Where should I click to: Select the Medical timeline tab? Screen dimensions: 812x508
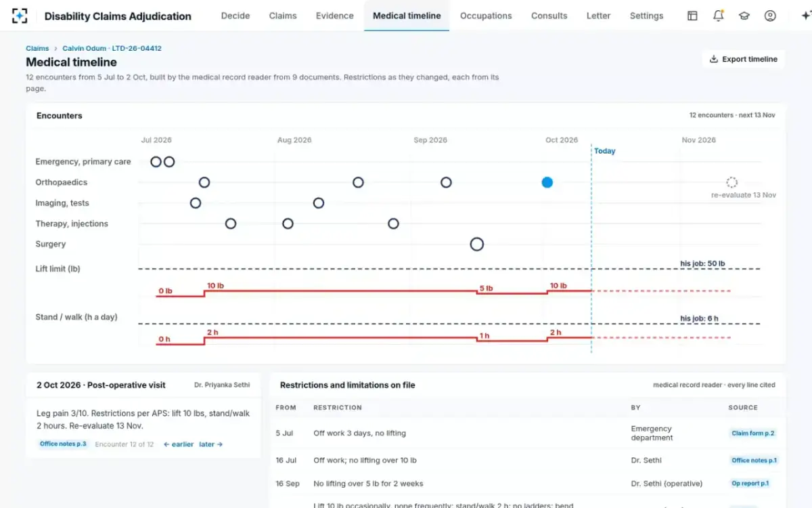pyautogui.click(x=407, y=16)
